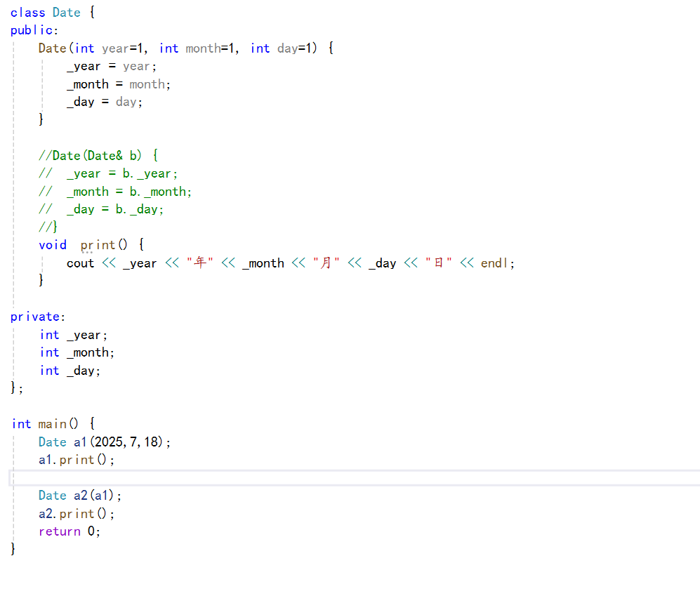Place cursor on '_month = month;' line
This screenshot has height=596, width=700.
[x=119, y=84]
